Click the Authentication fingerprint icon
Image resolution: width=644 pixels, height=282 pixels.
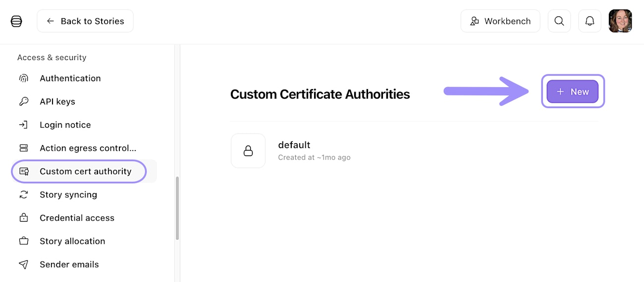click(x=24, y=78)
